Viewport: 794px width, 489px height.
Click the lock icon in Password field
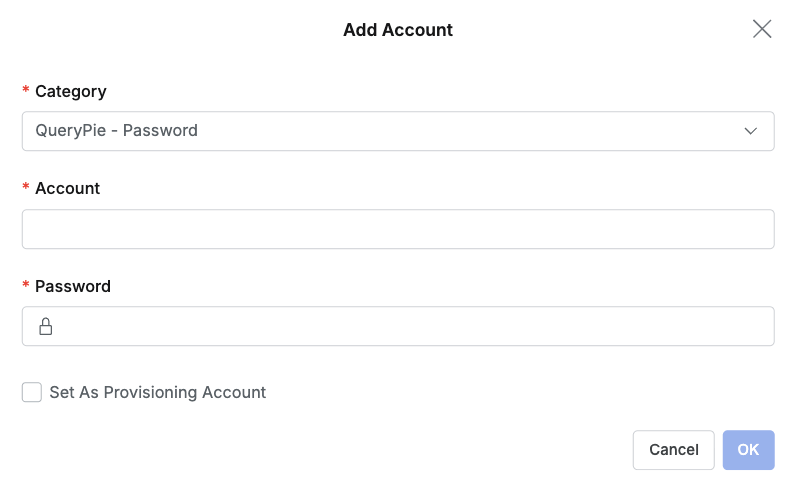[46, 326]
